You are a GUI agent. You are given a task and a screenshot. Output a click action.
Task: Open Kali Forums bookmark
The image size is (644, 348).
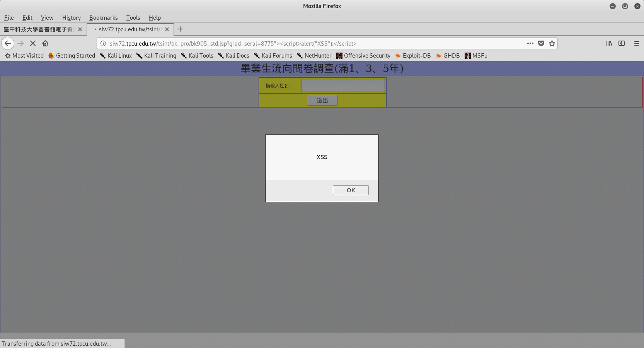pyautogui.click(x=273, y=56)
